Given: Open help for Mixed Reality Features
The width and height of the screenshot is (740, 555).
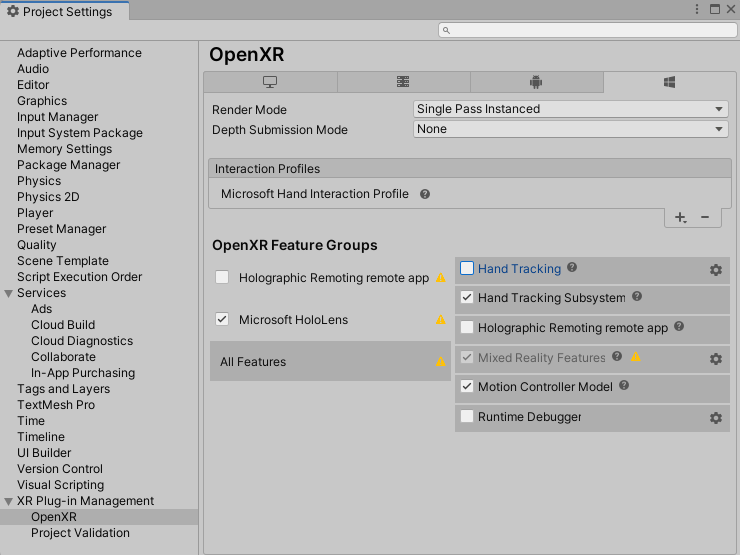Looking at the screenshot, I should [x=617, y=356].
